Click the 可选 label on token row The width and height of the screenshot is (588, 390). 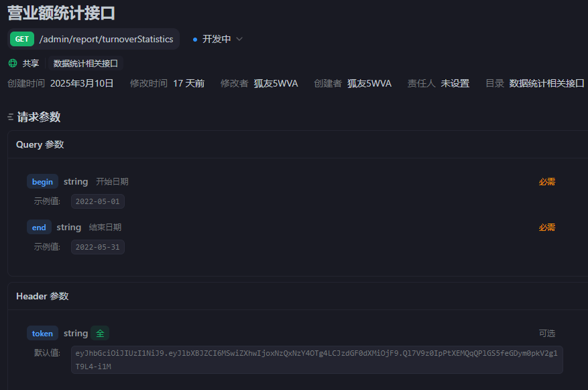click(x=546, y=334)
